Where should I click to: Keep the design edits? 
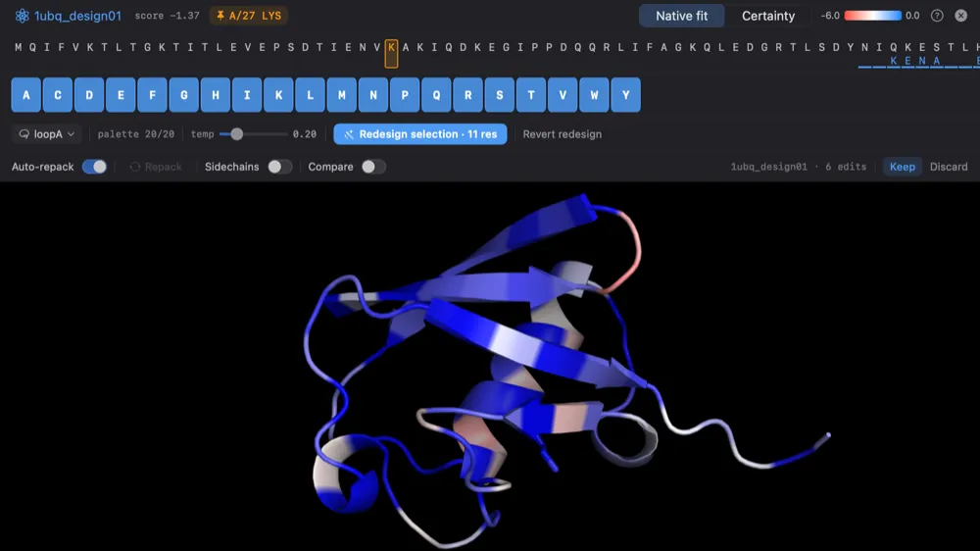(x=902, y=167)
